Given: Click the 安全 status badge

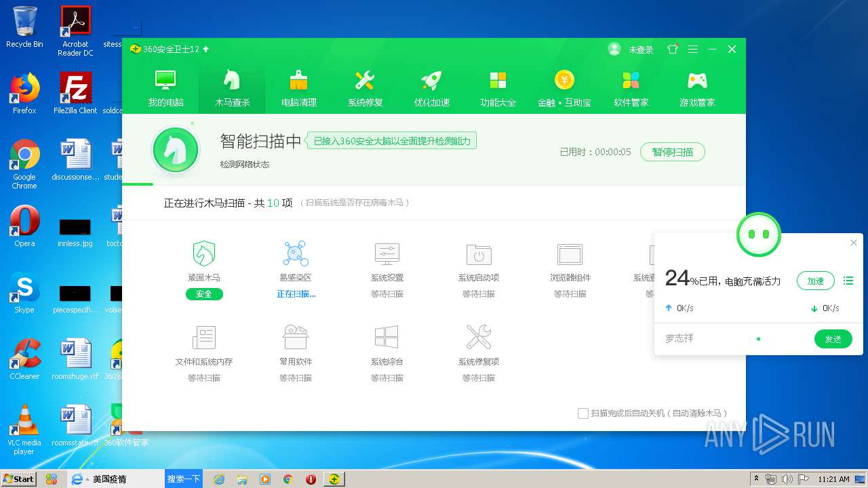Looking at the screenshot, I should 204,294.
